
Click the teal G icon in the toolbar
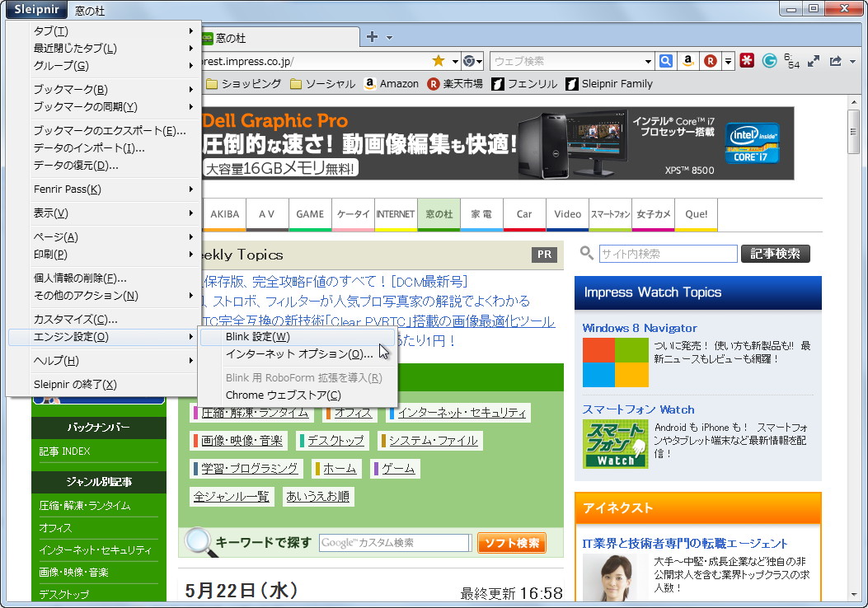click(x=769, y=61)
